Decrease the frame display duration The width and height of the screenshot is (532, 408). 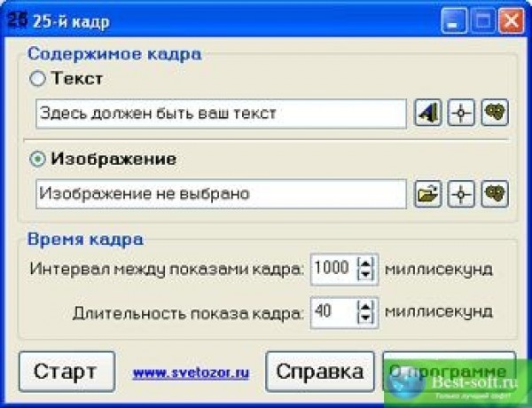pos(365,318)
